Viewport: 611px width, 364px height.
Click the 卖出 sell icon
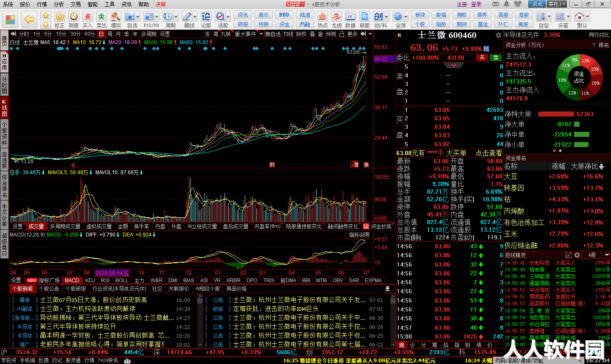pos(102,17)
